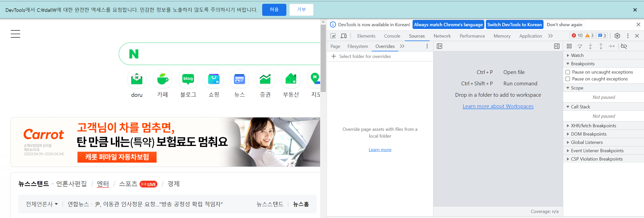Image resolution: width=644 pixels, height=218 pixels.
Task: Open the 블로그 shortcut icon
Action: tap(188, 79)
